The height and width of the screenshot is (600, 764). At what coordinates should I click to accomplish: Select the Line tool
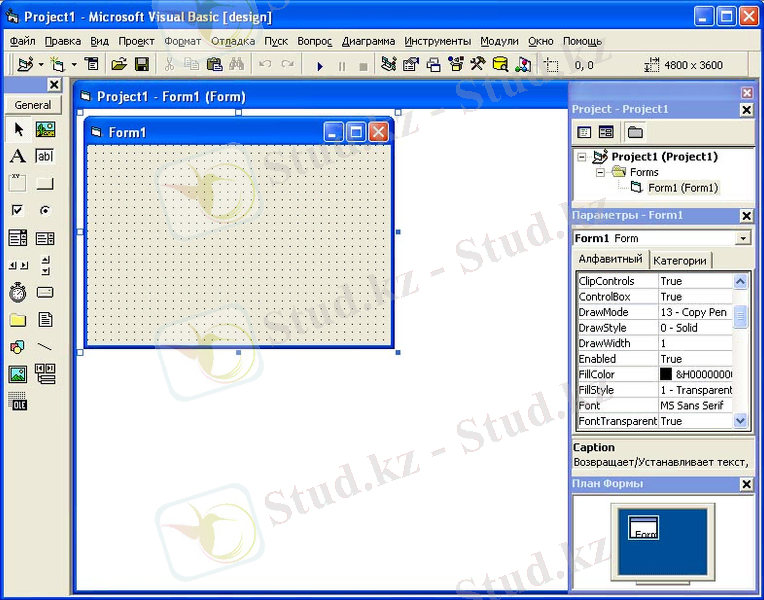pos(45,347)
